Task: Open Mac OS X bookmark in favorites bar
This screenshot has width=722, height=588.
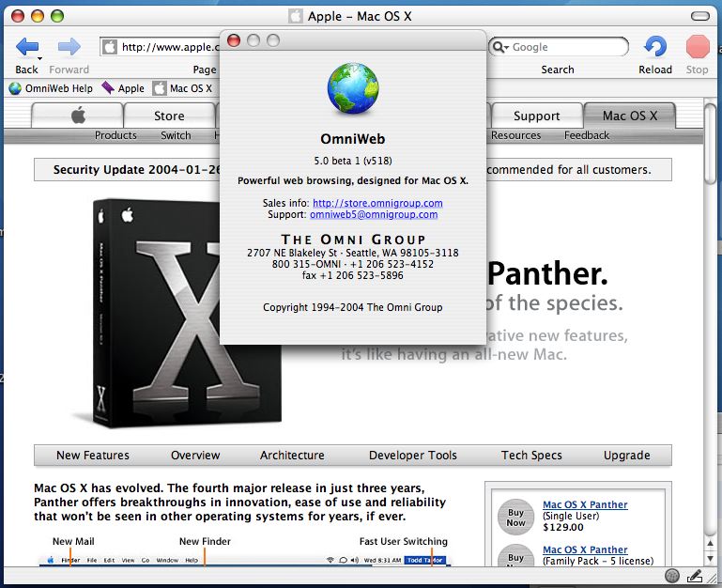Action: click(x=183, y=88)
